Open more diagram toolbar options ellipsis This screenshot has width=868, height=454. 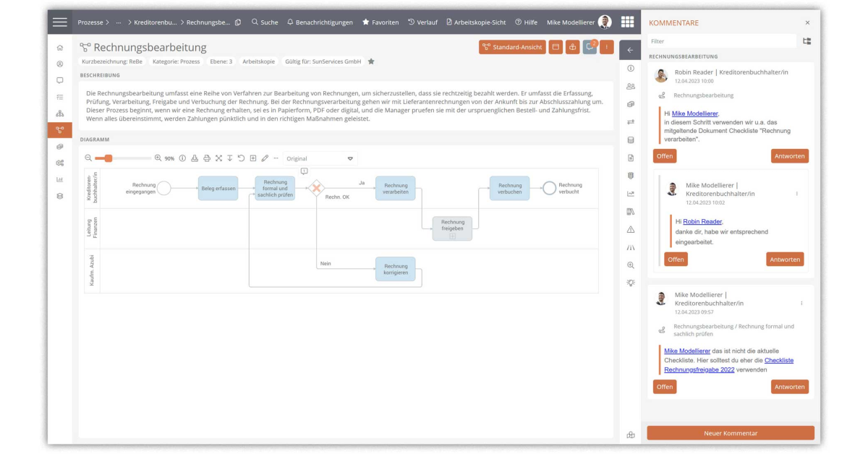(x=276, y=158)
